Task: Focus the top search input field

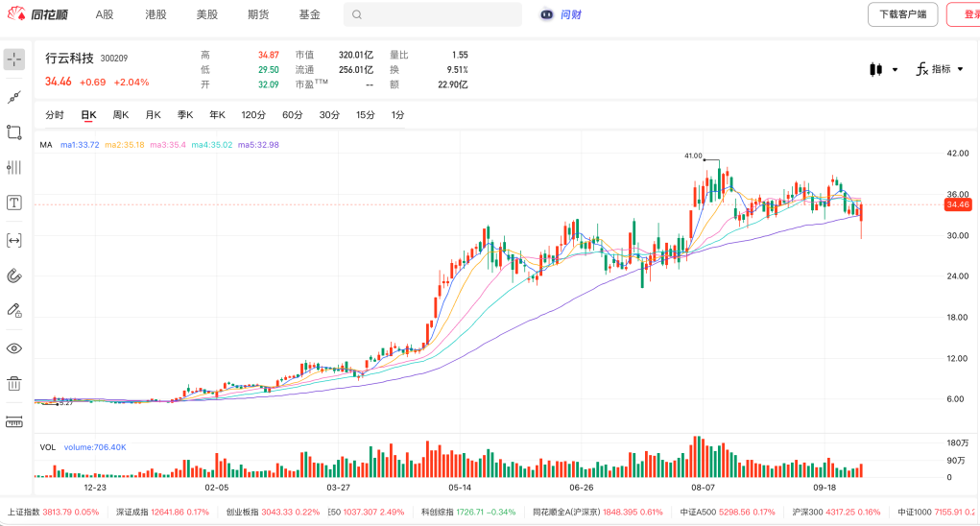Action: coord(433,14)
